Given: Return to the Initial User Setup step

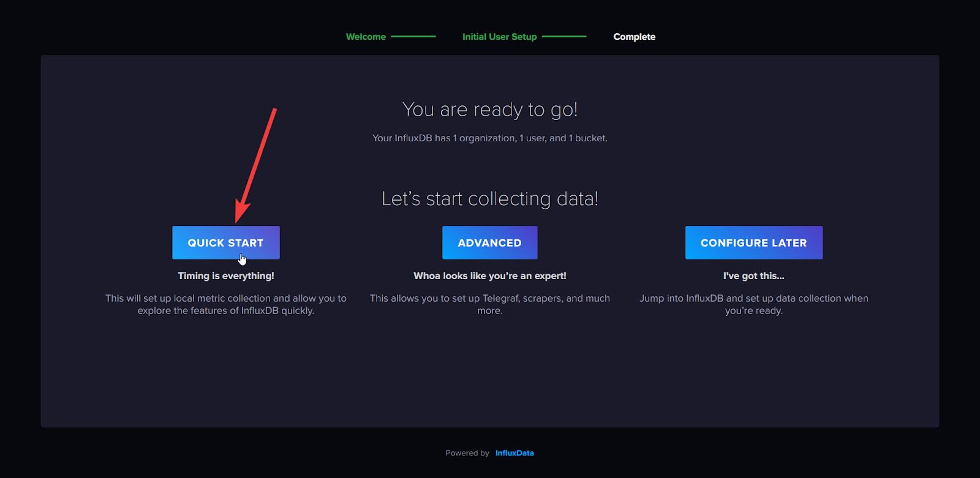Looking at the screenshot, I should 499,37.
